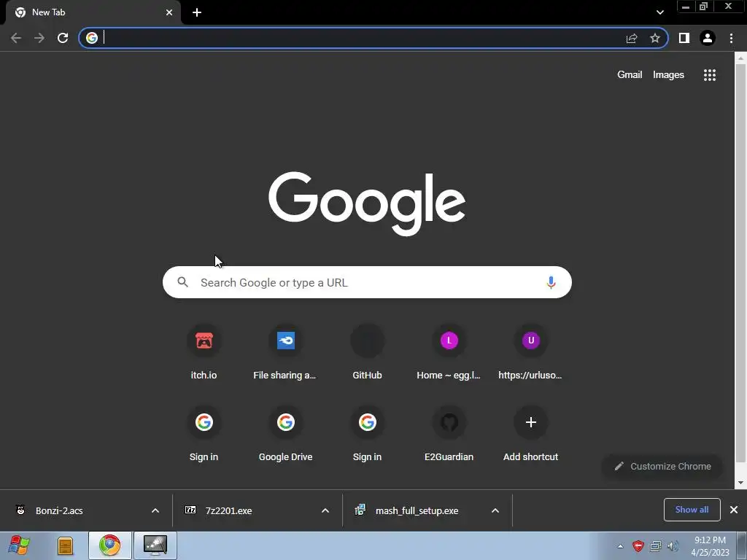The width and height of the screenshot is (747, 560).
Task: Click the scrollbar down arrow
Action: coord(740,483)
